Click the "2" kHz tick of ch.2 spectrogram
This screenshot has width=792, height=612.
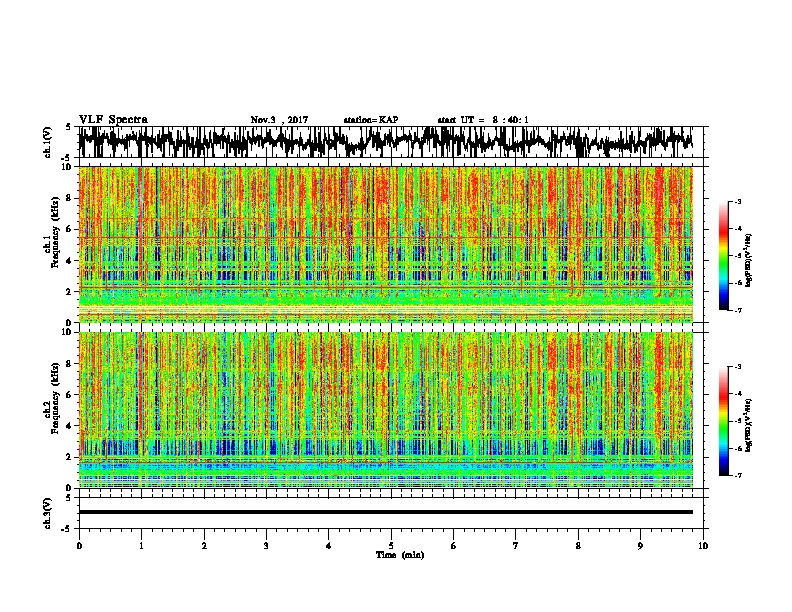tap(70, 457)
